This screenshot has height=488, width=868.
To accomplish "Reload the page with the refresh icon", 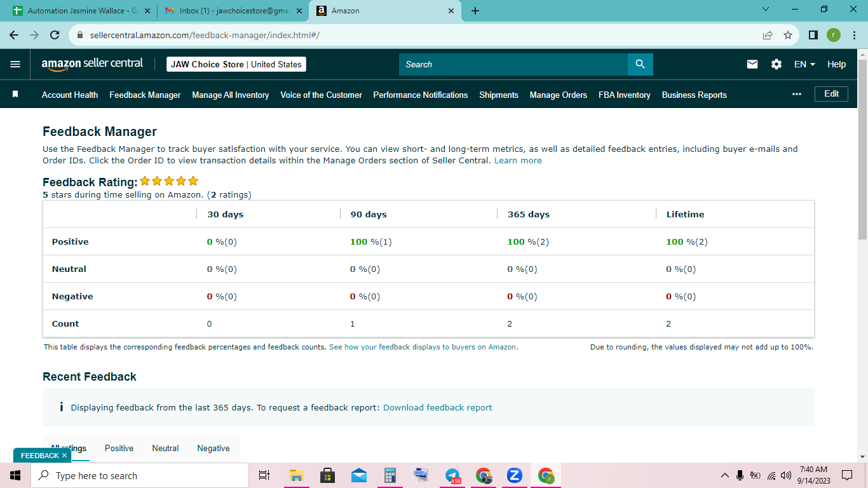I will 55,35.
